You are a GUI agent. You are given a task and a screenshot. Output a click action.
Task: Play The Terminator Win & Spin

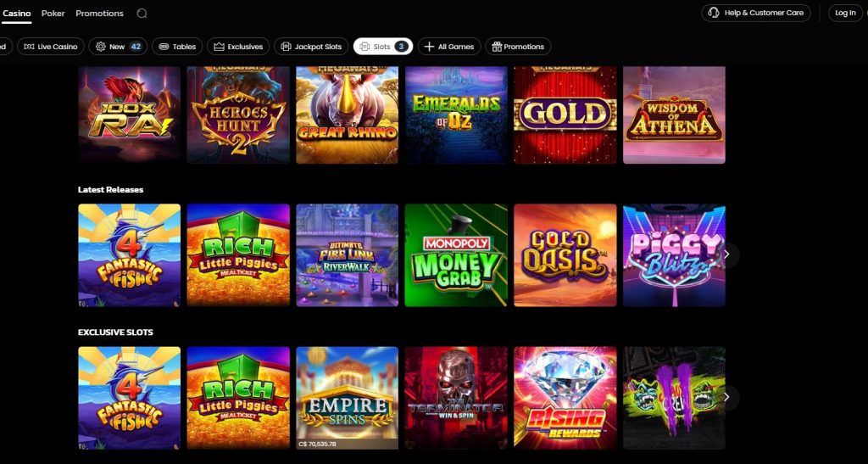click(x=456, y=398)
